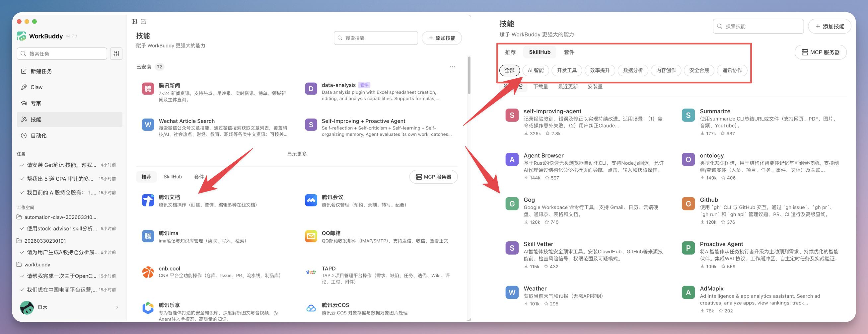Open the Summarize skill icon
This screenshot has width=868, height=334.
[688, 115]
